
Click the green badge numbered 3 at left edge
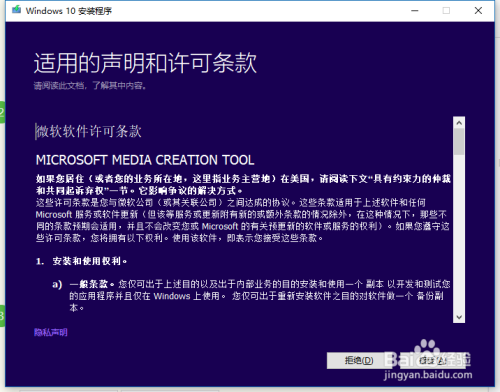2,316
